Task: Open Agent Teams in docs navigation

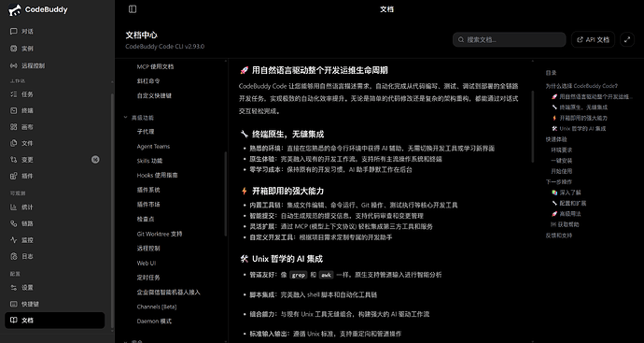Action: tap(153, 147)
